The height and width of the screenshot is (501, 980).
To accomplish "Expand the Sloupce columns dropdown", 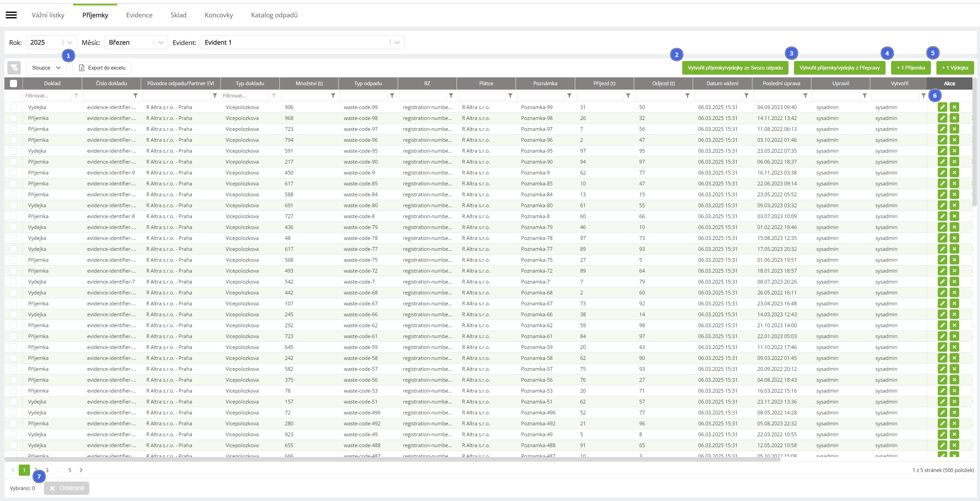I will 46,68.
